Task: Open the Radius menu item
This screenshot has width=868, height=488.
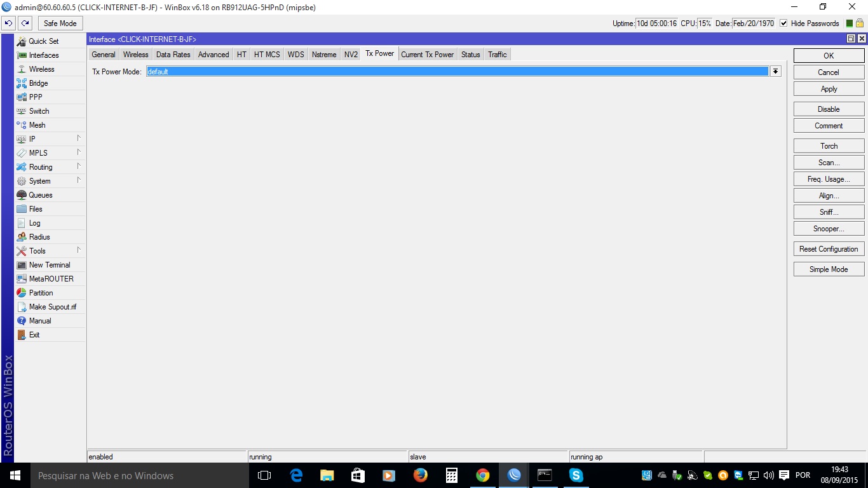Action: point(50,237)
